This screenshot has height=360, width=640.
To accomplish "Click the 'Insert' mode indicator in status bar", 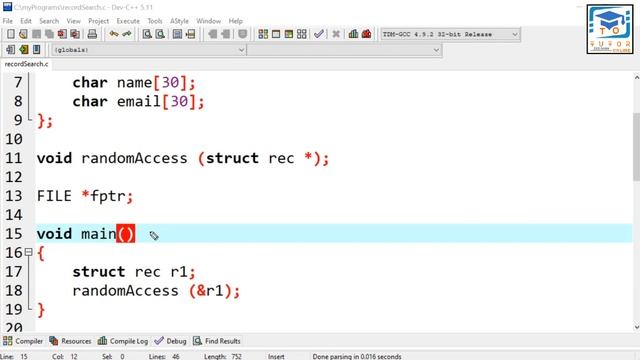I will point(276,356).
